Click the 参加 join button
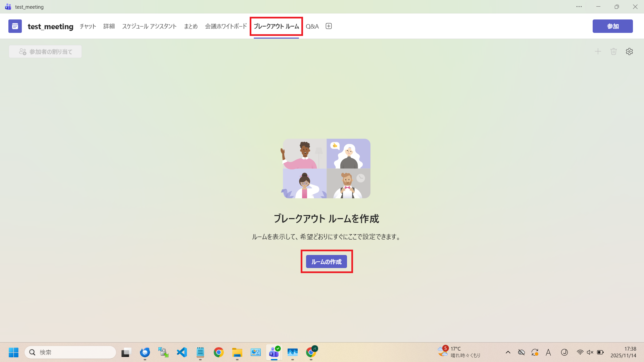644x362 pixels. click(612, 26)
